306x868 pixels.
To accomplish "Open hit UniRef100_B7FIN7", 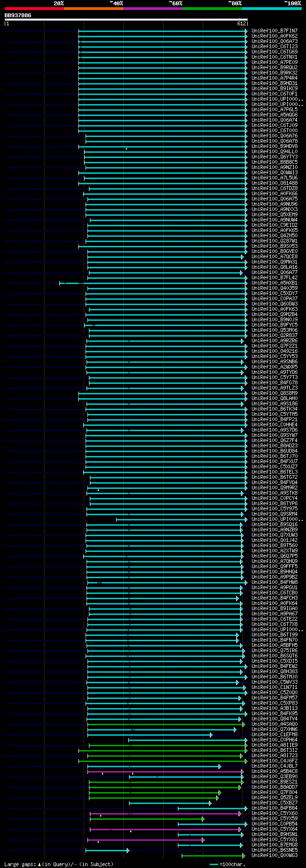I will [274, 31].
